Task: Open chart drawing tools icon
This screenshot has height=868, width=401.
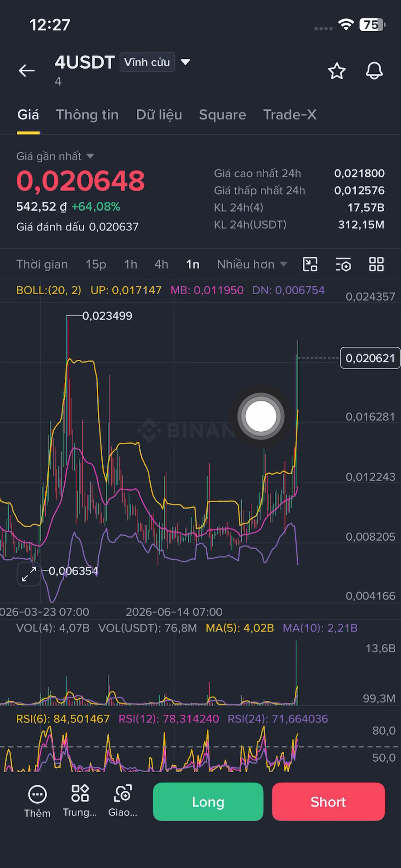Action: coord(310,264)
